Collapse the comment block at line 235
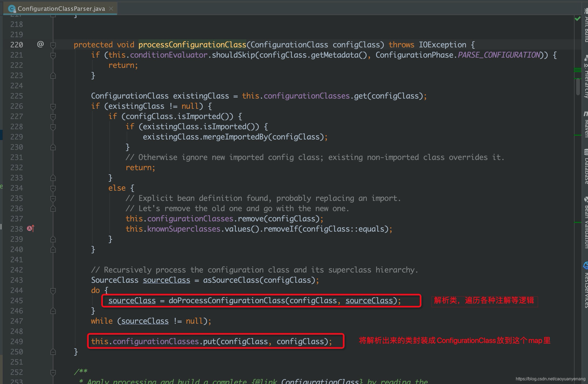 [x=53, y=198]
